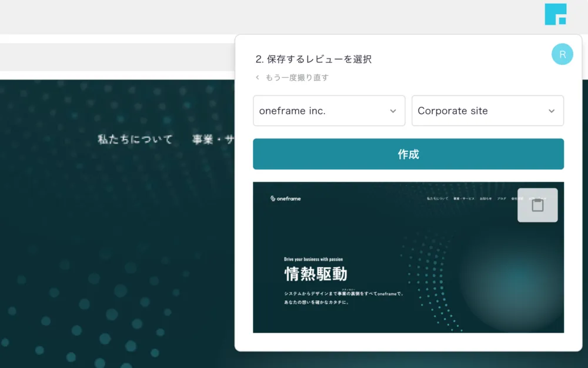
Task: Click the blue extension icon in the toolbar
Action: (555, 14)
